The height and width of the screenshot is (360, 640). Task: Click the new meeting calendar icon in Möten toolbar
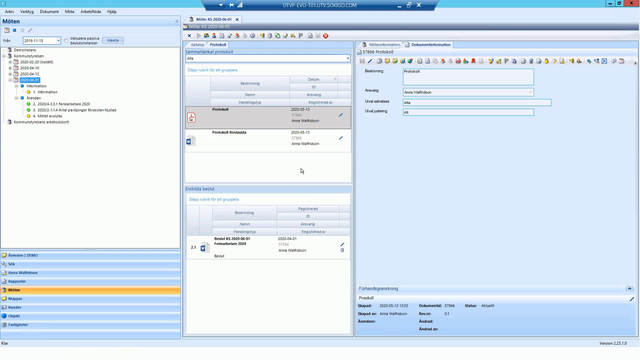(7, 30)
